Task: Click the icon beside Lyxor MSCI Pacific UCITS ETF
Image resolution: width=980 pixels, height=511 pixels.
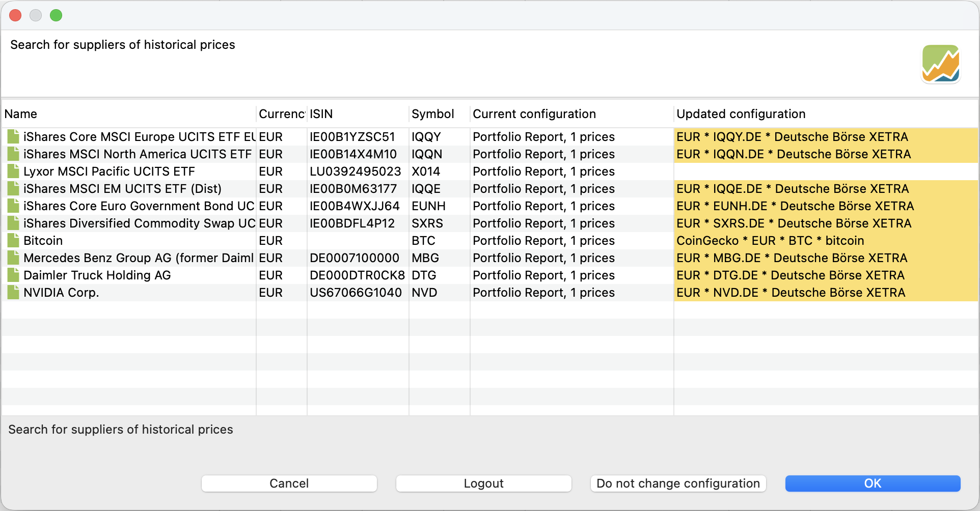Action: coord(13,172)
